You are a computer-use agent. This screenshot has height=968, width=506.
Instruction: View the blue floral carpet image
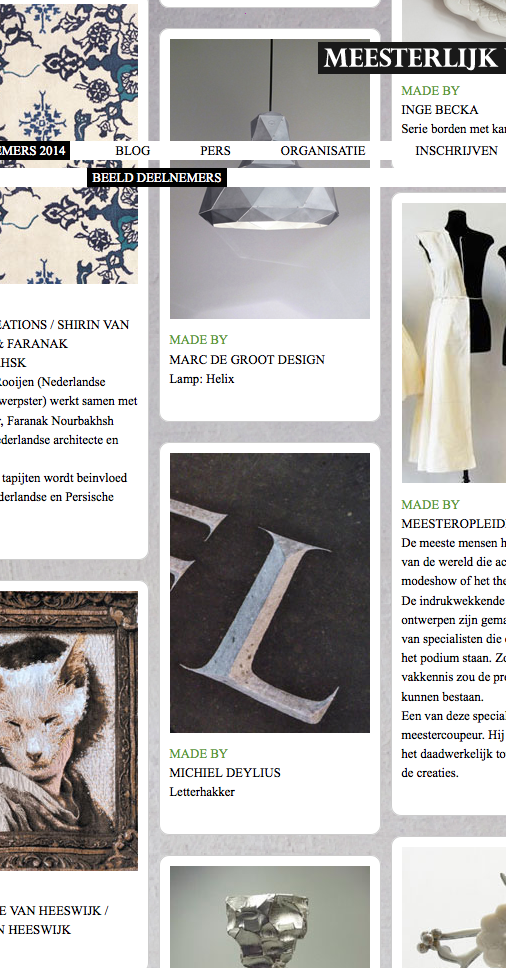click(x=69, y=143)
